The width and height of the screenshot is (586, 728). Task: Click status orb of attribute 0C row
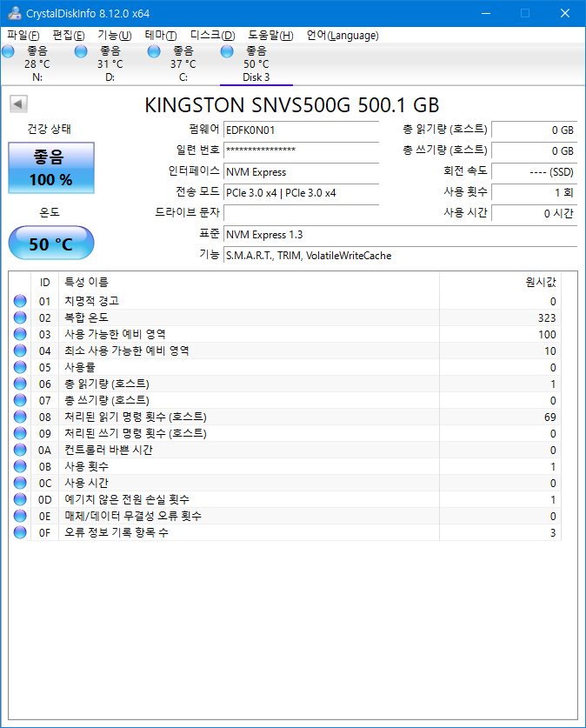(x=20, y=483)
